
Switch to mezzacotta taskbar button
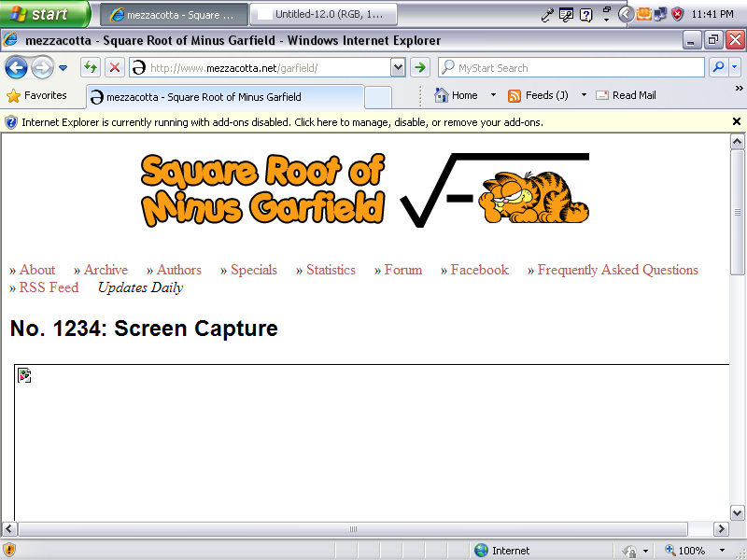click(174, 15)
